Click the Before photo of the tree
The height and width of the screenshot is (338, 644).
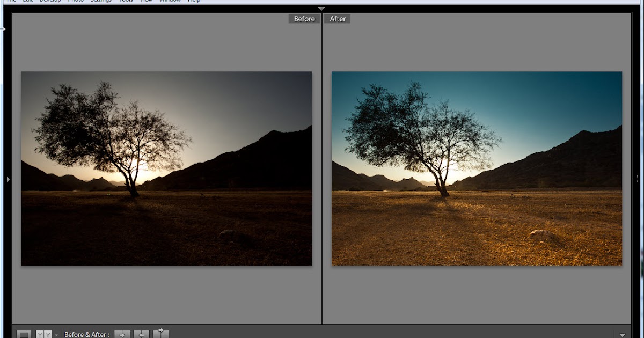coord(167,168)
